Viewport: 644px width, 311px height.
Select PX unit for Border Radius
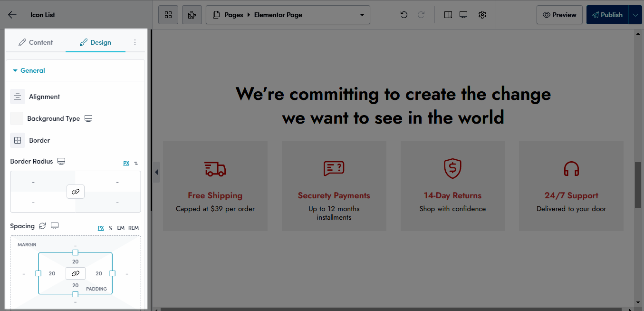point(126,163)
